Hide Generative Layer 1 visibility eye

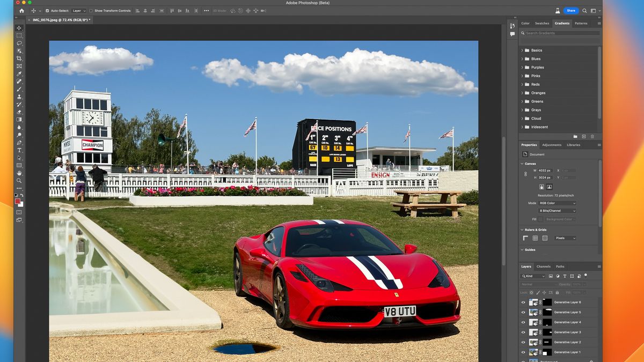click(x=523, y=352)
